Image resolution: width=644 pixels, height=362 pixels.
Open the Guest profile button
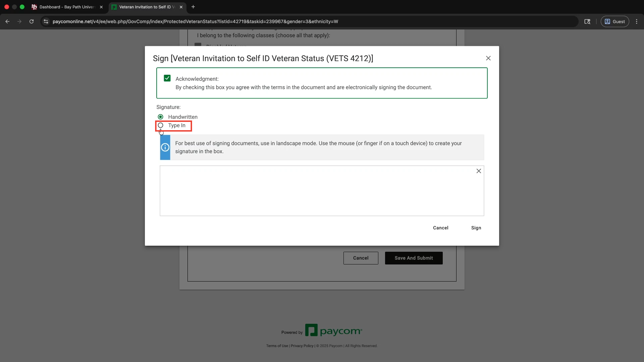(614, 21)
